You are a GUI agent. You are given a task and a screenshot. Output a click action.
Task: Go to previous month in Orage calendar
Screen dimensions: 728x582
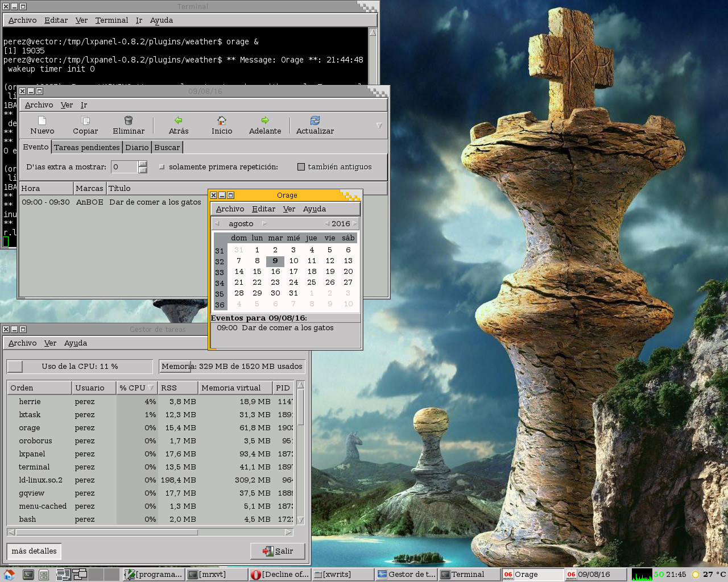click(x=217, y=223)
